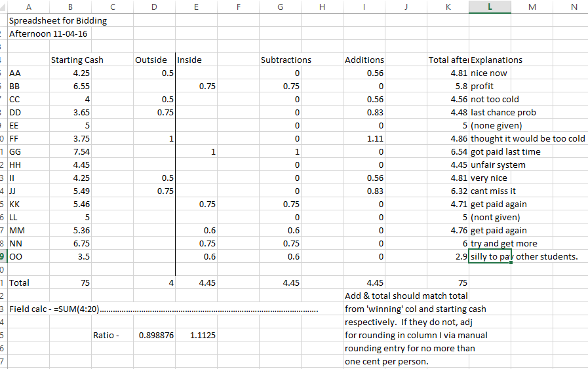Click column D header

click(x=154, y=7)
